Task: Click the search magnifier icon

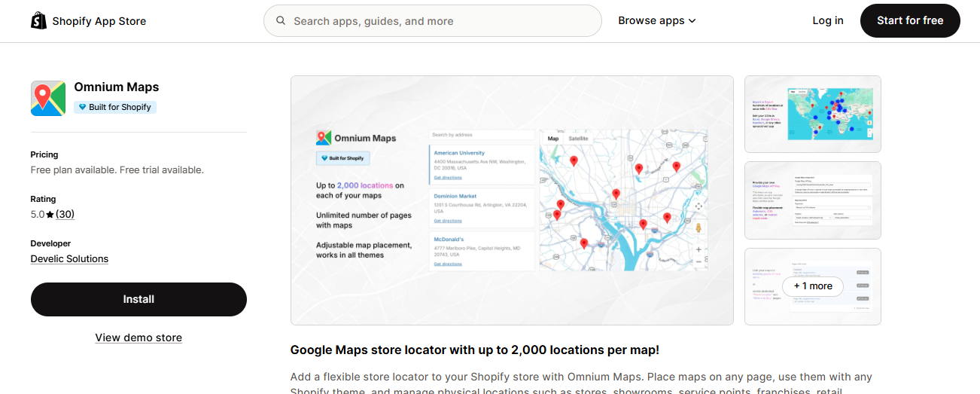Action: coord(281,21)
